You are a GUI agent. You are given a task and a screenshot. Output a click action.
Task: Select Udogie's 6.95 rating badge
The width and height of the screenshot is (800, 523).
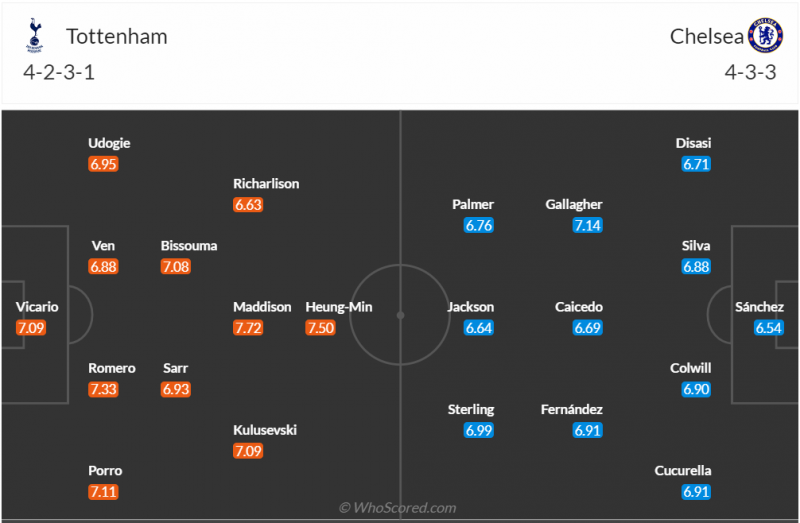click(x=104, y=164)
